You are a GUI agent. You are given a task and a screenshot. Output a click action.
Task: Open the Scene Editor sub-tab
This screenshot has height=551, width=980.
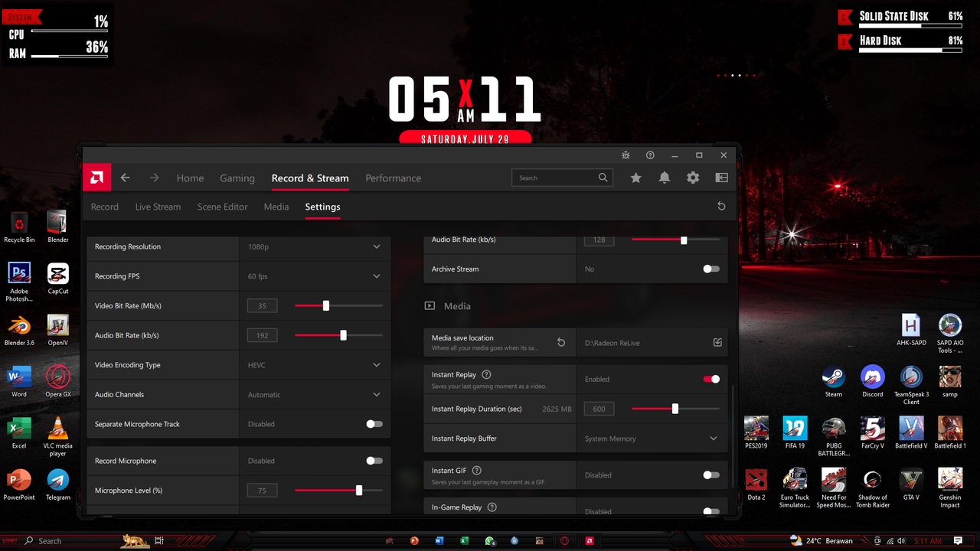(223, 207)
